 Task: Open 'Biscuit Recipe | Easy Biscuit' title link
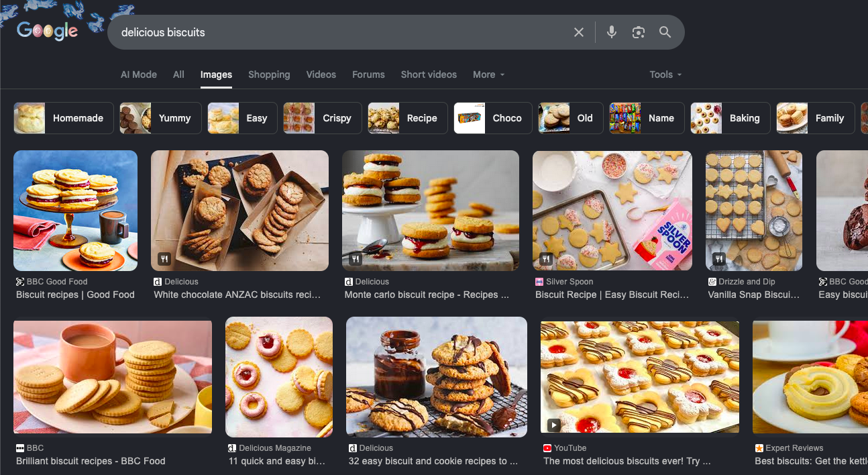[x=612, y=295]
